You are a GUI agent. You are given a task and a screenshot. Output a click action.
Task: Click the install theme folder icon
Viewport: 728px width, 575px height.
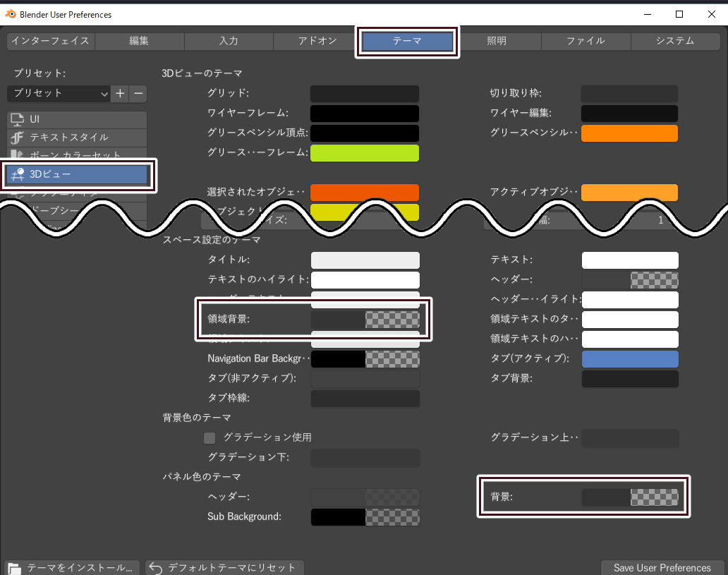click(x=14, y=568)
